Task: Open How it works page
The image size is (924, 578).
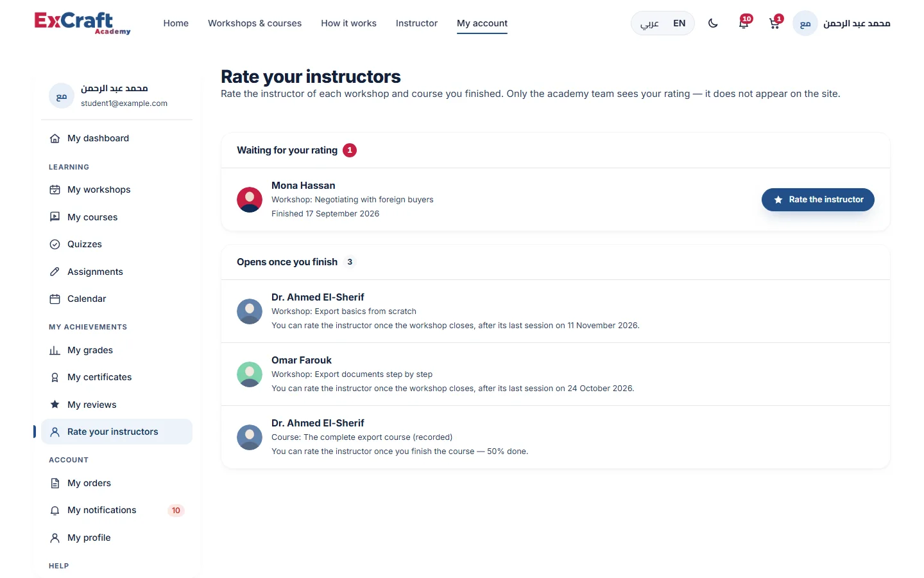Action: [348, 23]
